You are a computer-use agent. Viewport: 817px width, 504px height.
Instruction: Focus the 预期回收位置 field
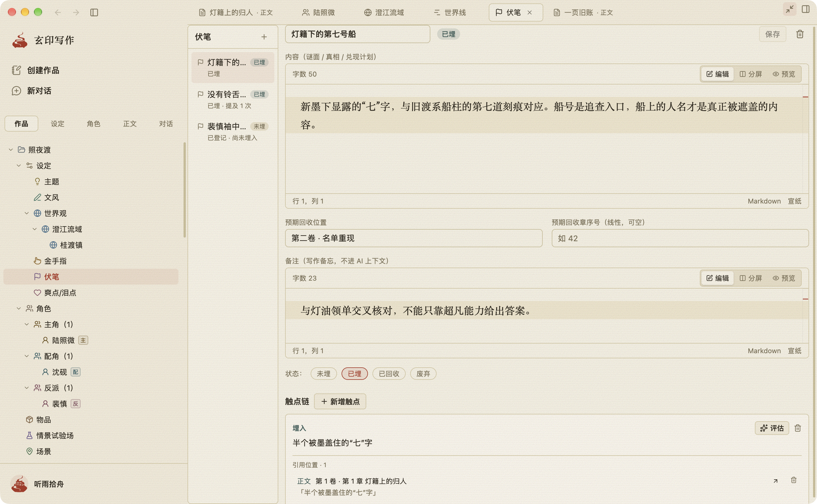414,238
